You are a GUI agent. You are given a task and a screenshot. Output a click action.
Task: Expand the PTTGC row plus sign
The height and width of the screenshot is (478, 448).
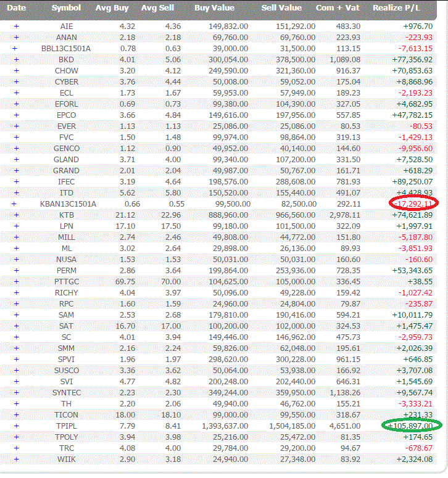click(17, 282)
